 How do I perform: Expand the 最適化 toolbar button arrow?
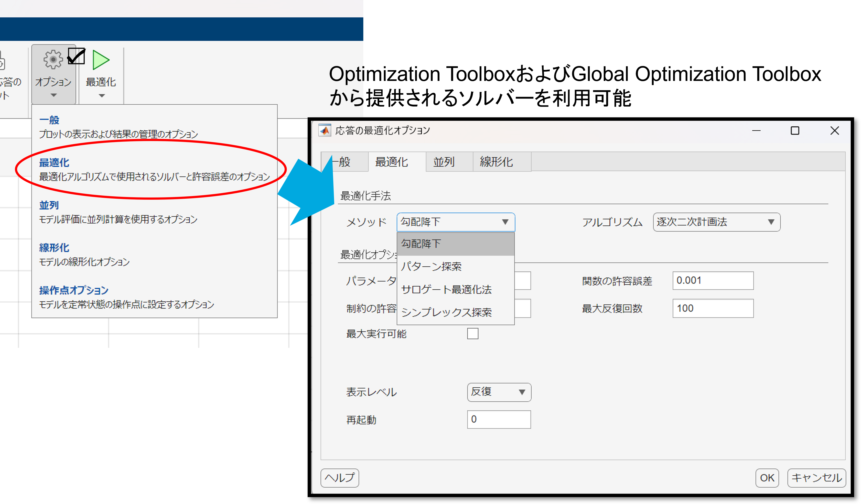pyautogui.click(x=101, y=96)
